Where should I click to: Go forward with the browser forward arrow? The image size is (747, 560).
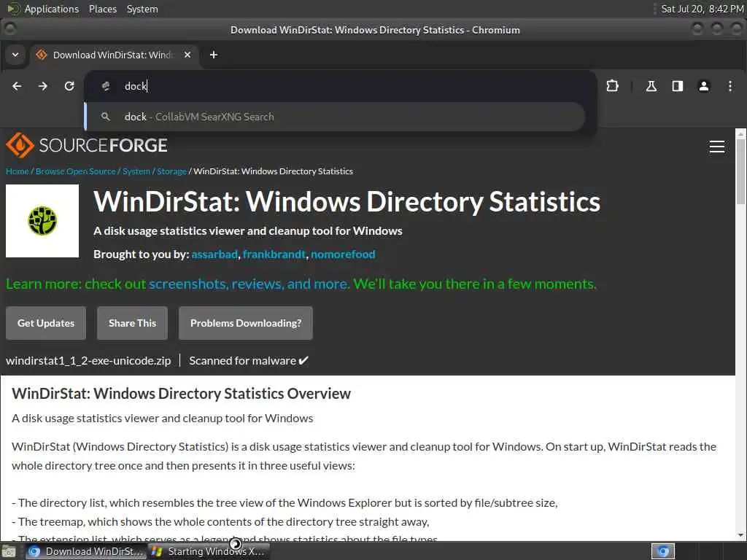tap(43, 86)
